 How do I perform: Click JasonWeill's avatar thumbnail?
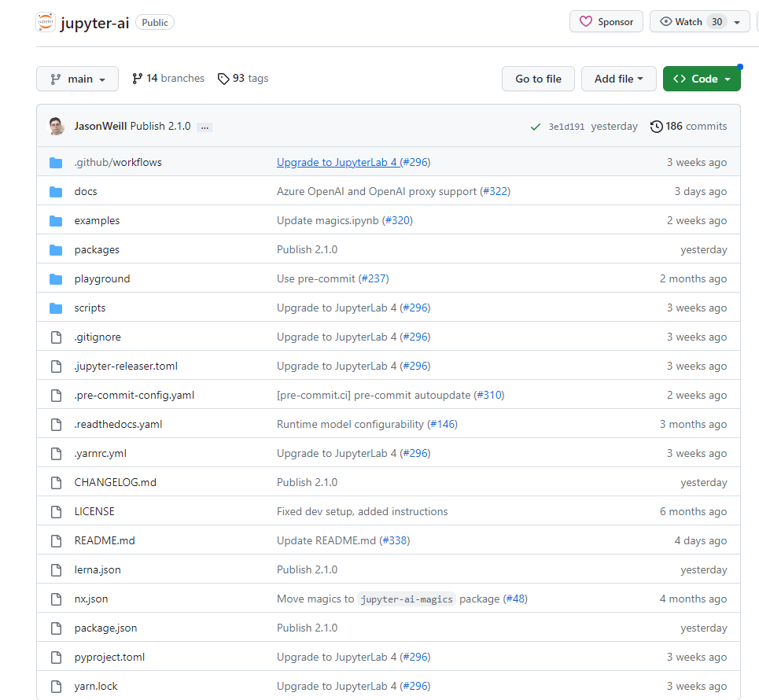57,127
